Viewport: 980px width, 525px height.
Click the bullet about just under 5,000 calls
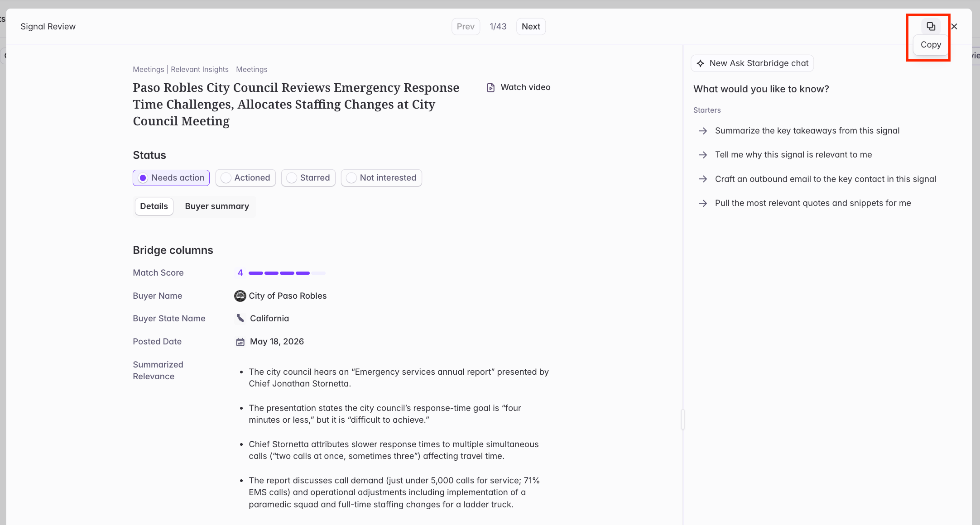394,492
